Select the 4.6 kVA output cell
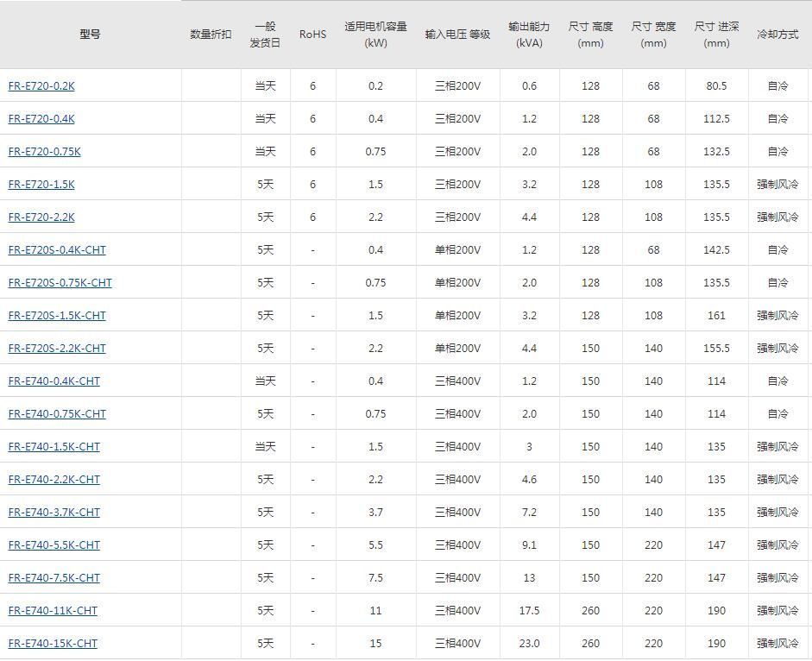This screenshot has width=812, height=661. (x=529, y=480)
